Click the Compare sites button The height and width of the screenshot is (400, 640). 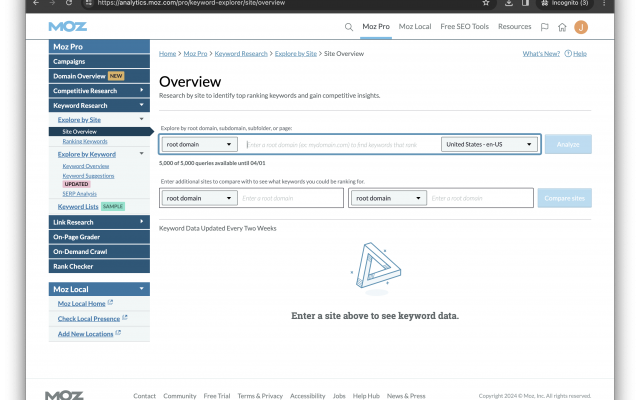pyautogui.click(x=564, y=198)
